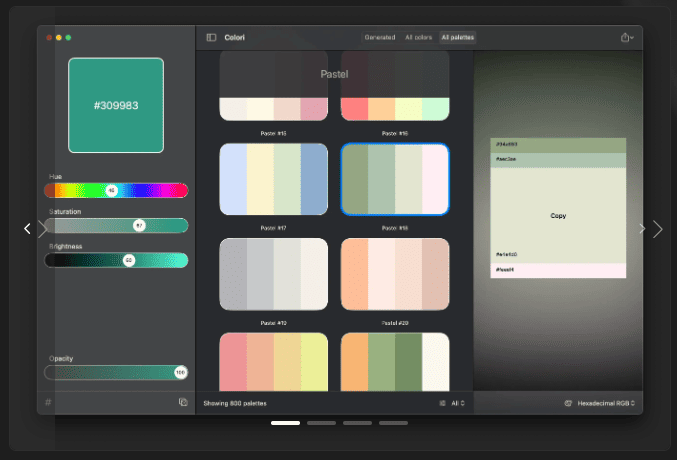Open the All filter dropdown
The image size is (677, 460).
[x=458, y=403]
